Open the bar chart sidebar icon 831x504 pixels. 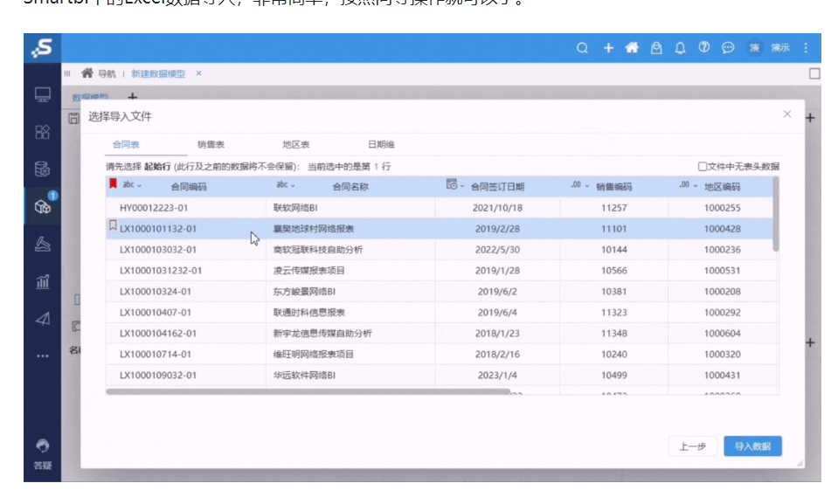[x=43, y=281]
